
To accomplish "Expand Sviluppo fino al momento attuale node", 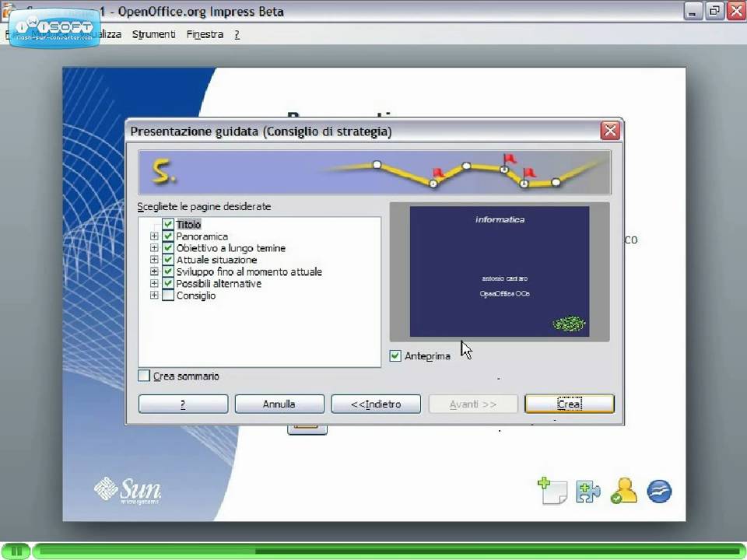I will 154,271.
